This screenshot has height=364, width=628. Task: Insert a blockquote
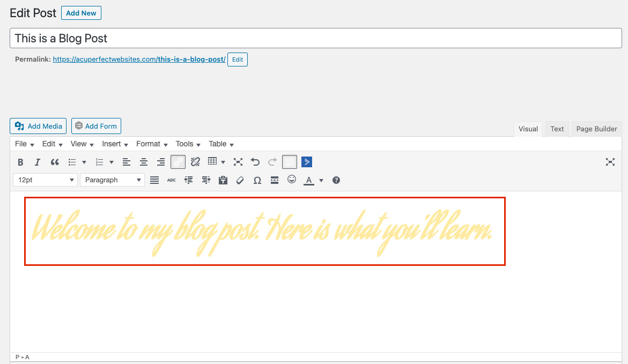54,162
